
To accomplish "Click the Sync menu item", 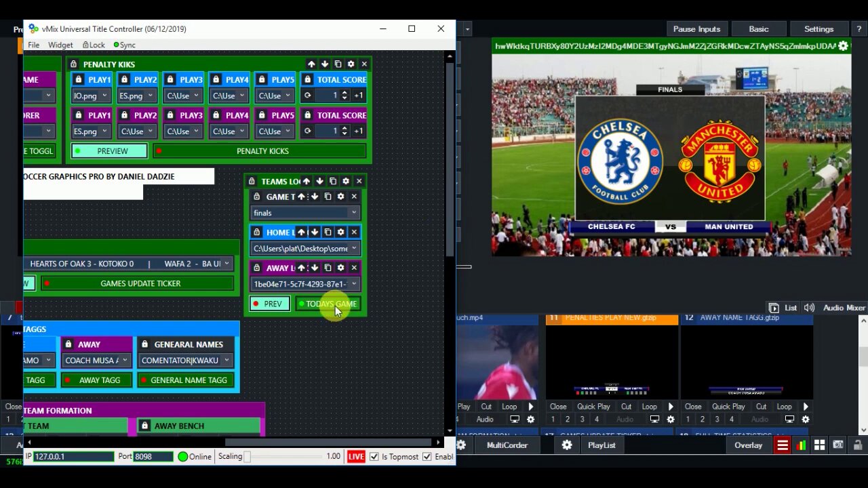I will (125, 45).
